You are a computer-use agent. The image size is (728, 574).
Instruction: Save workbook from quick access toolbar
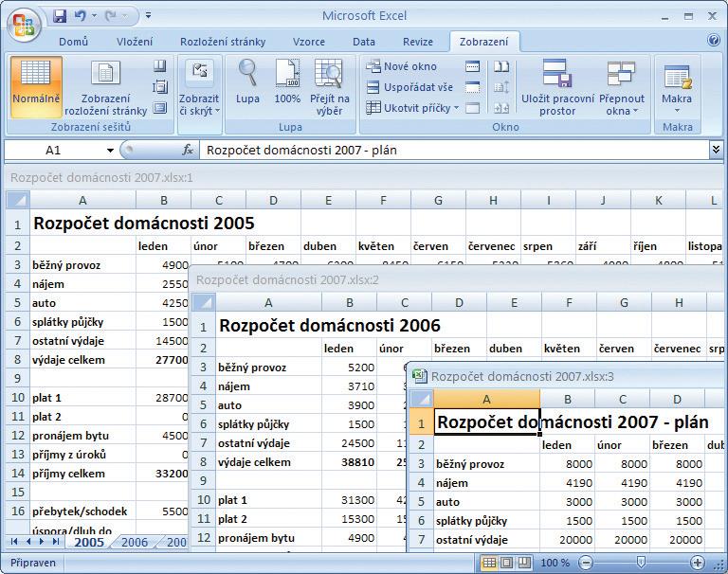[60, 16]
